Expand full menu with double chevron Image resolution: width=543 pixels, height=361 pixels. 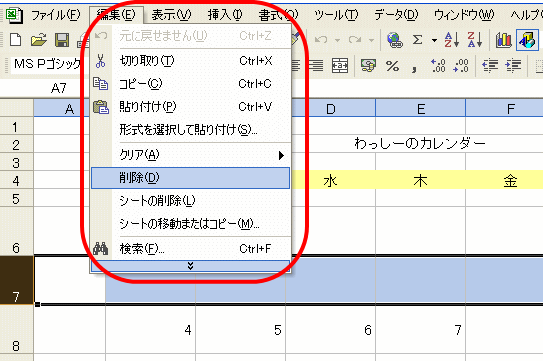pos(190,266)
